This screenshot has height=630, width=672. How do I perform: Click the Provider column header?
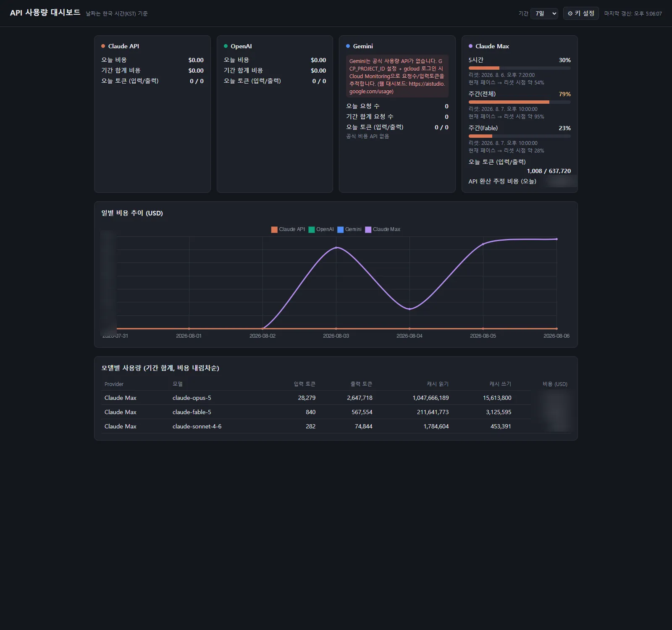(x=114, y=384)
